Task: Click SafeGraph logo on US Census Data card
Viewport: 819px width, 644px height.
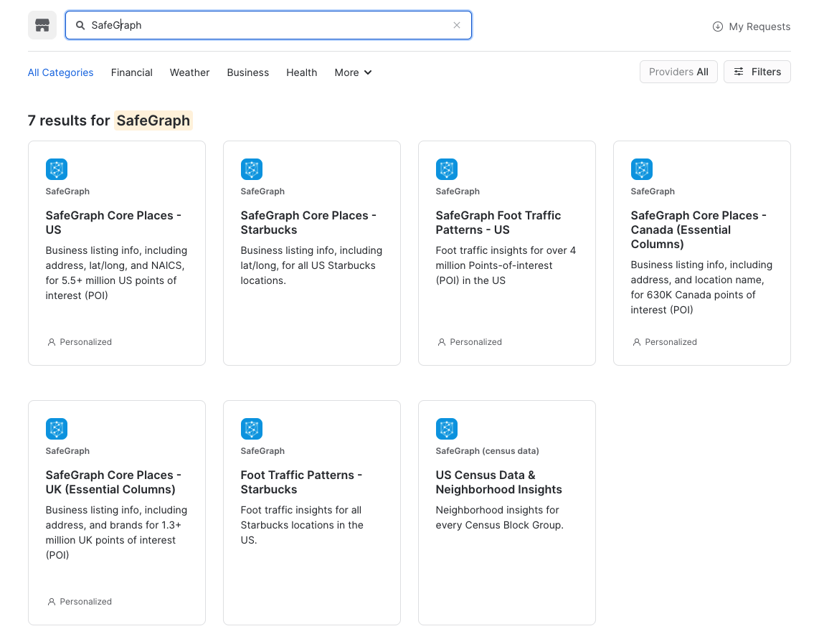Action: coord(447,429)
